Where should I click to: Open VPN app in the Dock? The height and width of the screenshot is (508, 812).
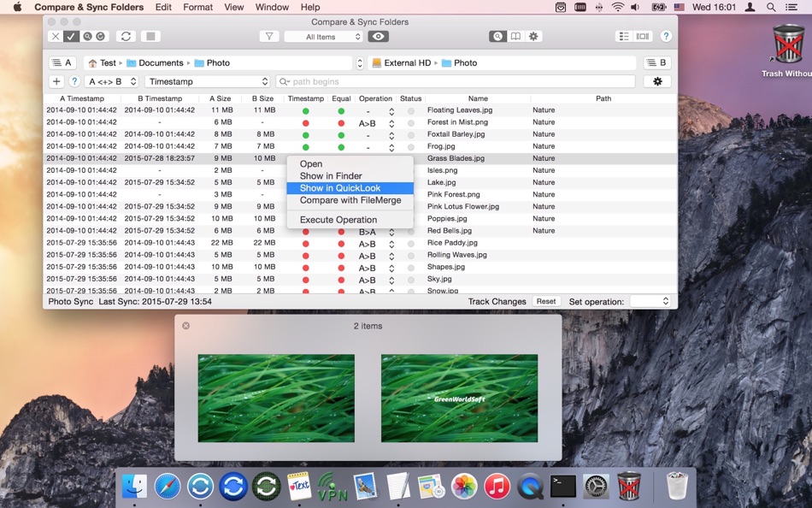point(332,487)
